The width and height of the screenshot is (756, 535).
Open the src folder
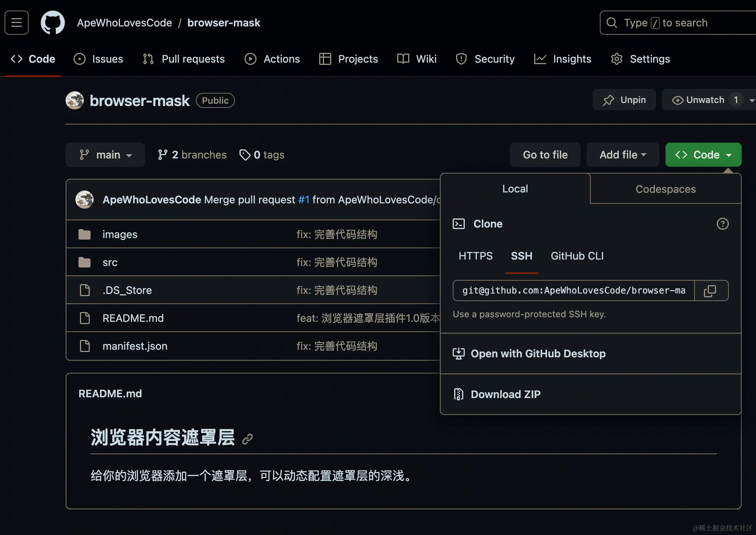[110, 262]
